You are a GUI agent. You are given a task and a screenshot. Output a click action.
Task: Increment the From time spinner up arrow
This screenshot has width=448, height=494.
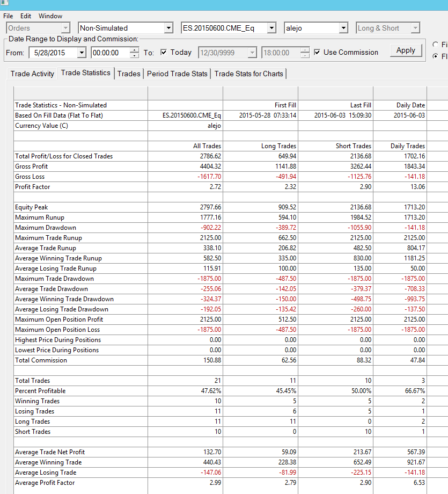(x=135, y=50)
